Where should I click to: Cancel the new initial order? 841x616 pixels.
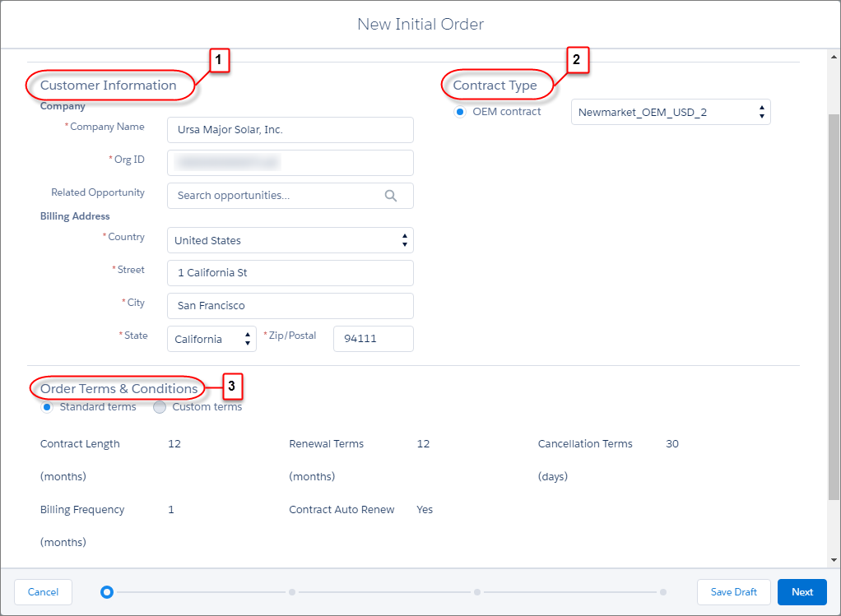(43, 592)
